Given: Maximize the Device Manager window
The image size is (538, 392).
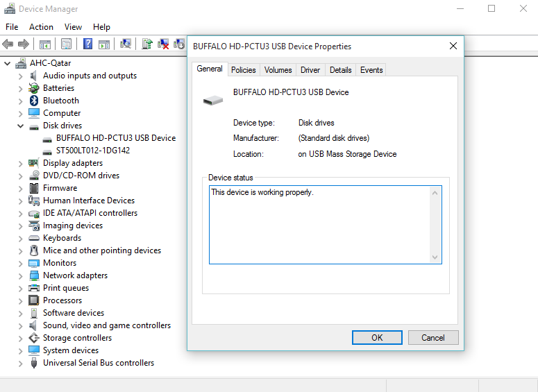Looking at the screenshot, I should click(491, 8).
